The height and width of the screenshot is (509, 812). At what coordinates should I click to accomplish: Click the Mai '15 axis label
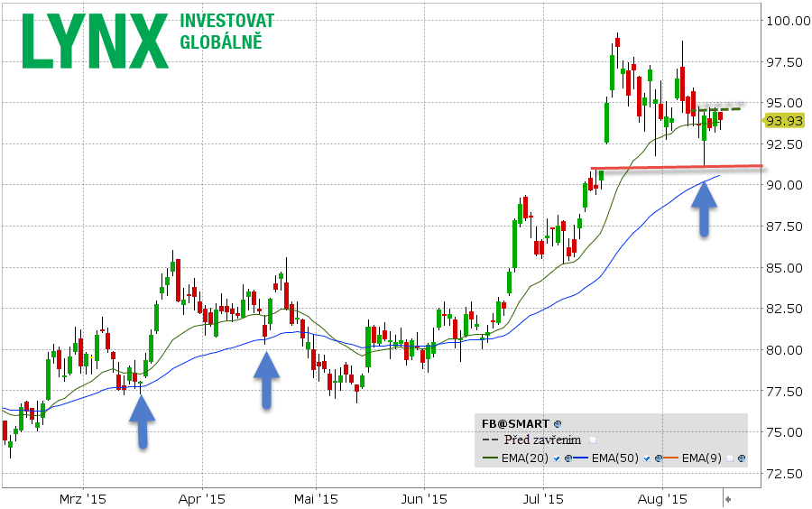click(316, 499)
